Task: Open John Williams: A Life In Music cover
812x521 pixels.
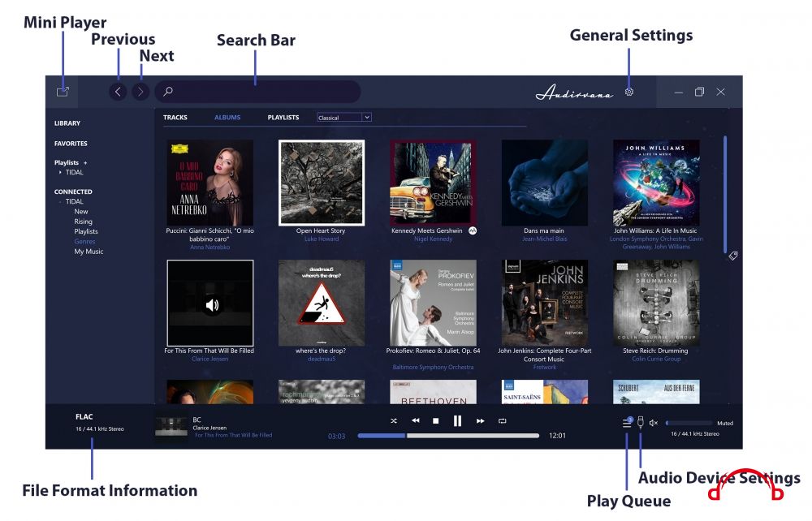Action: (x=656, y=183)
